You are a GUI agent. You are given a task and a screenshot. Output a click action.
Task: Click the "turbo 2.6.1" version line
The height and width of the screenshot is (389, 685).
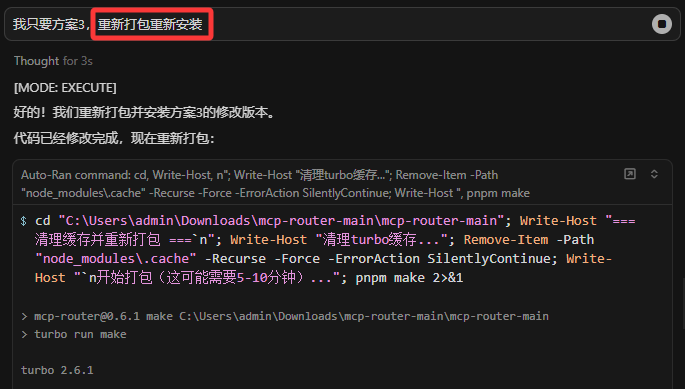(57, 370)
